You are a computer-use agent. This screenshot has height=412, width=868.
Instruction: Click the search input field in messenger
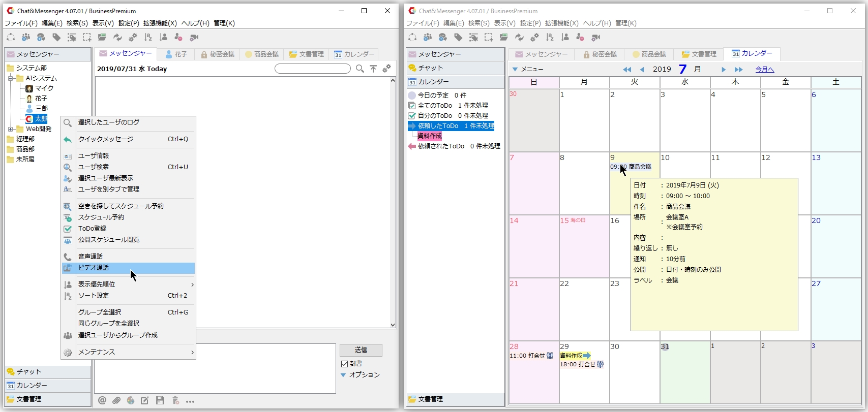313,69
